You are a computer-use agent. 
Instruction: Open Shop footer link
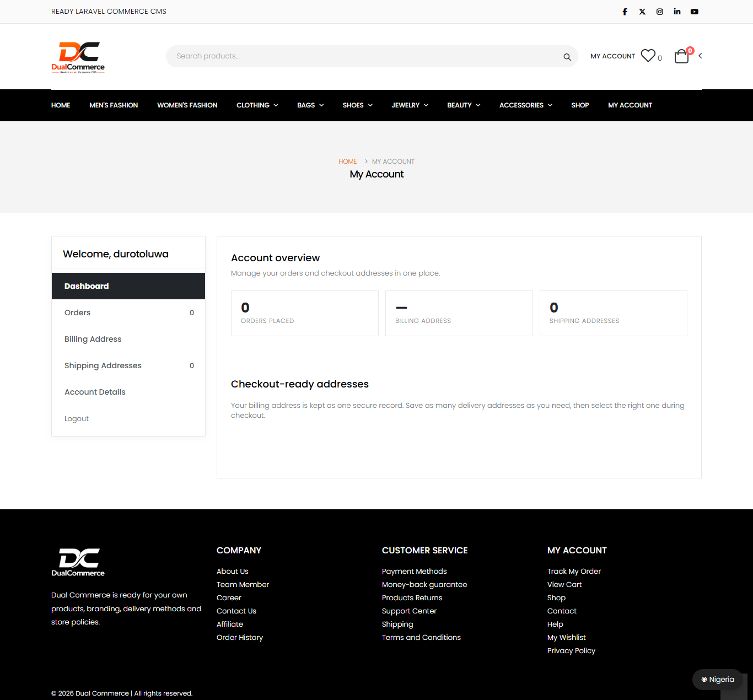(x=556, y=598)
